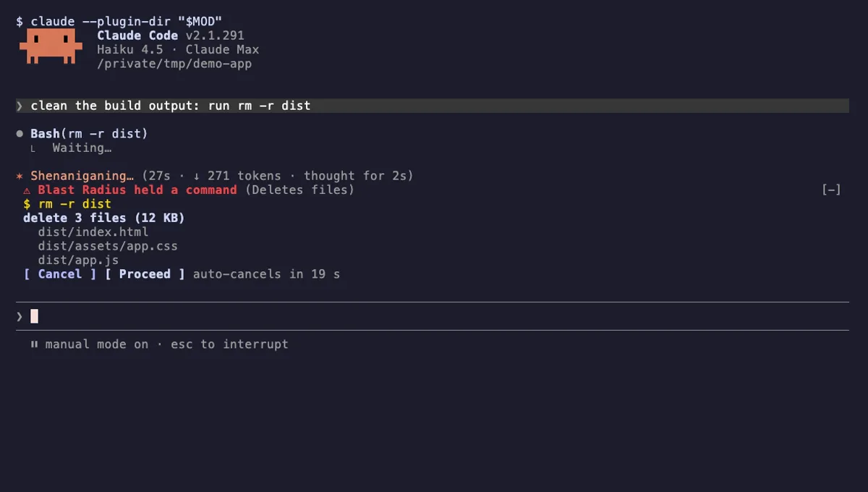Toggle the manual mode on indicator
Screen dimensions: 868x492
[97, 344]
